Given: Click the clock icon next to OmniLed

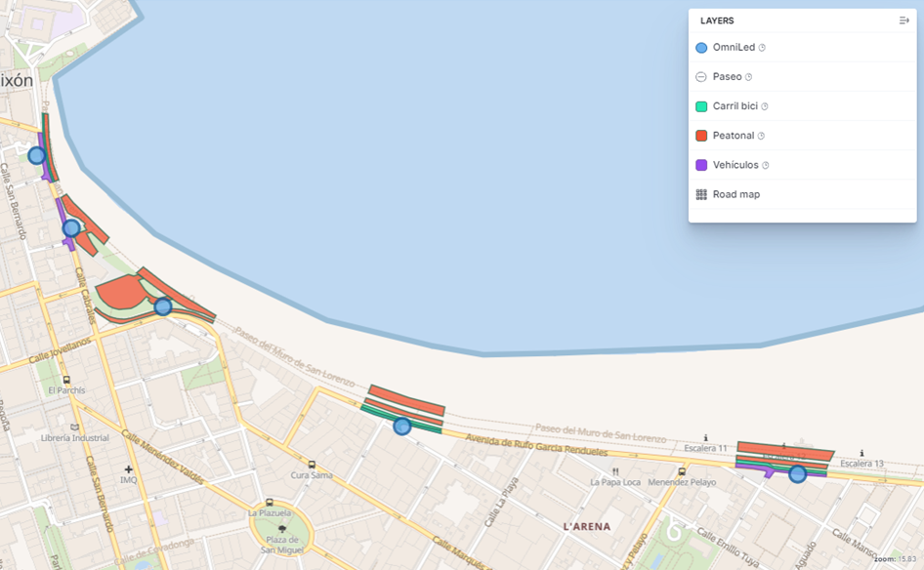Looking at the screenshot, I should click(762, 48).
